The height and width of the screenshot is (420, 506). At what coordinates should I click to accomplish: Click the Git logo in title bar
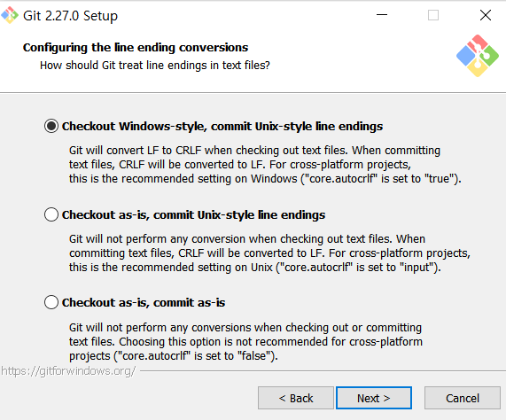tap(10, 15)
